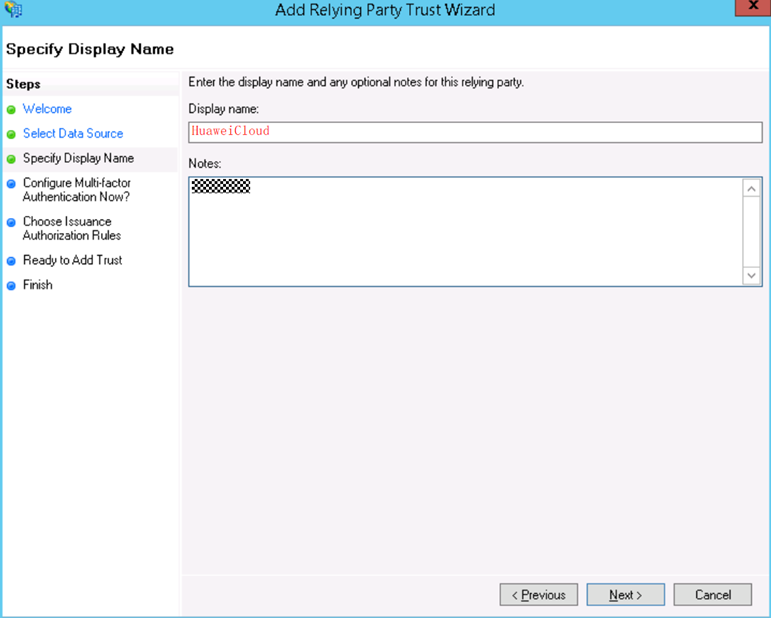The height and width of the screenshot is (618, 771).
Task: Select the Finish step
Action: 37,285
